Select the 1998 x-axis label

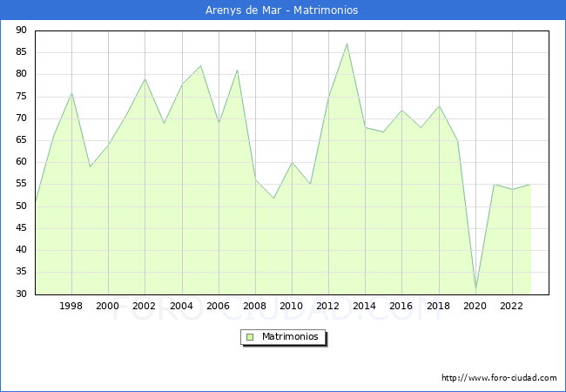click(71, 306)
